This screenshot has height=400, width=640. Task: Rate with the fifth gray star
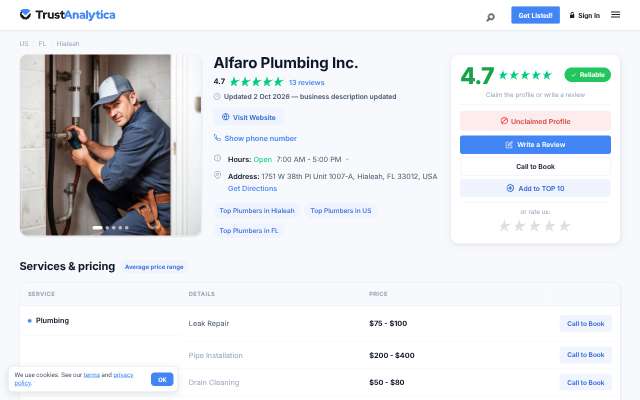(x=564, y=226)
